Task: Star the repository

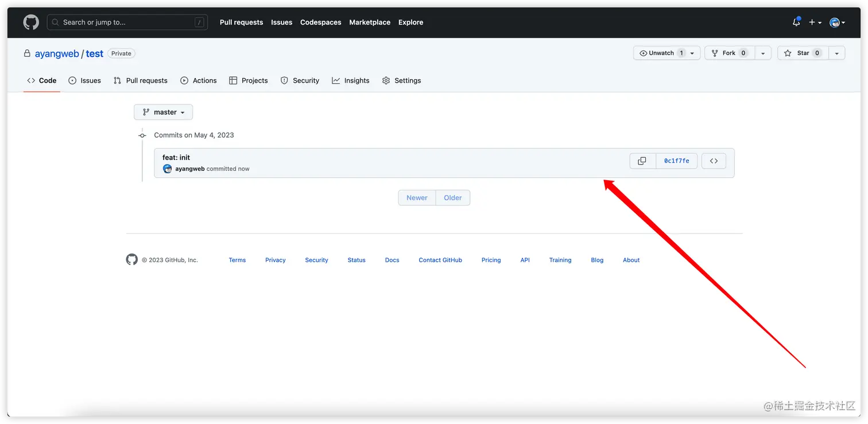Action: pyautogui.click(x=803, y=53)
